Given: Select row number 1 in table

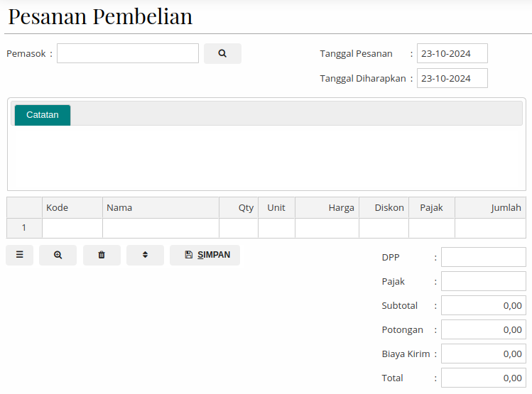Looking at the screenshot, I should (x=24, y=228).
